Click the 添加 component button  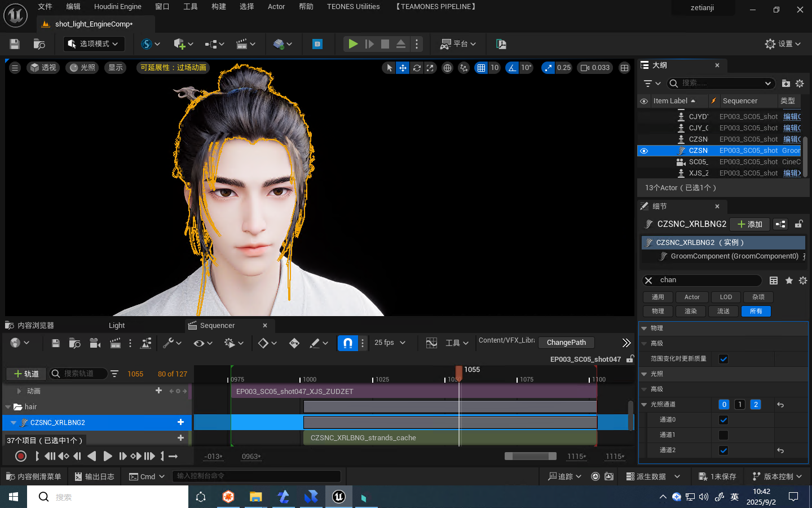[x=750, y=224]
